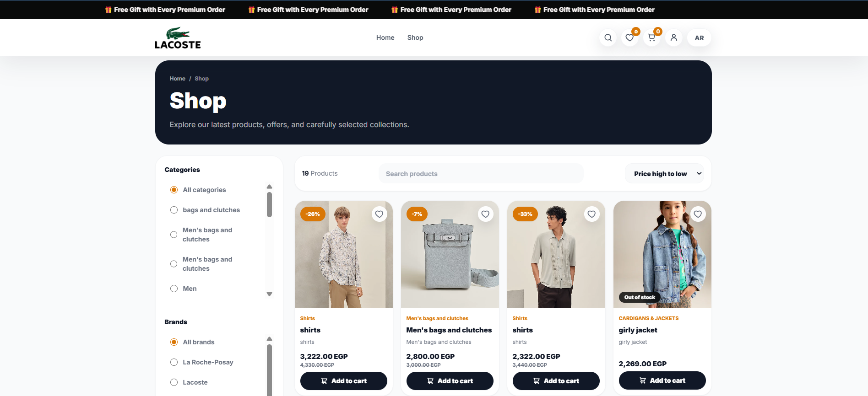The image size is (868, 396).
Task: Open the Price high to low sort dropdown
Action: pos(664,174)
